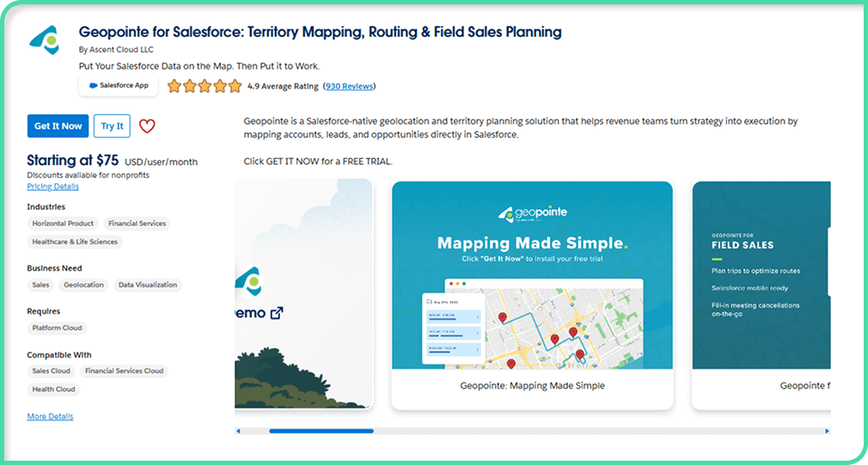Click the five-star rating icons
The width and height of the screenshot is (868, 465).
(205, 86)
